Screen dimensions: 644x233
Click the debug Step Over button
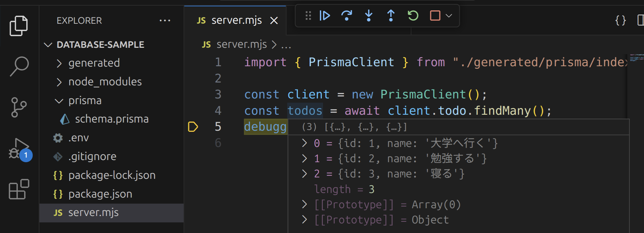pos(346,16)
